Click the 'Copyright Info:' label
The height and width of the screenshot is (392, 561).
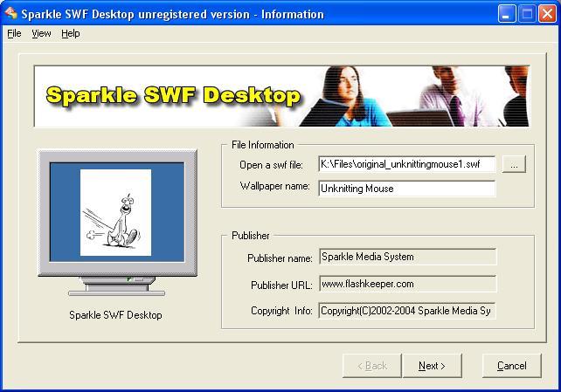pos(281,311)
